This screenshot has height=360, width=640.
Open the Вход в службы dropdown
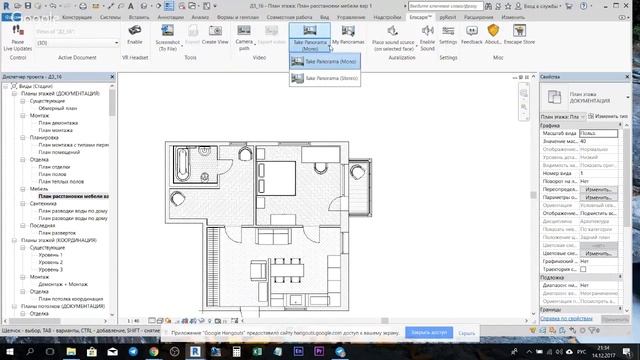point(542,6)
